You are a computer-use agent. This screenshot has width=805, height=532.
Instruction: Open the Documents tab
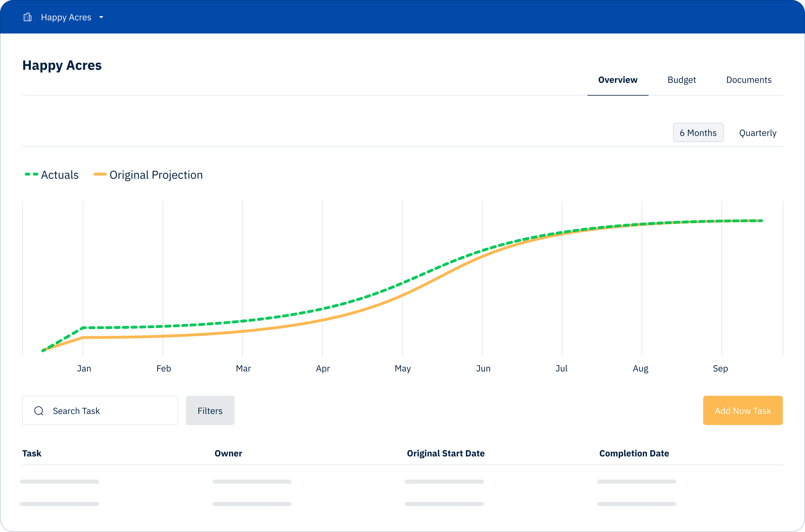(x=748, y=80)
